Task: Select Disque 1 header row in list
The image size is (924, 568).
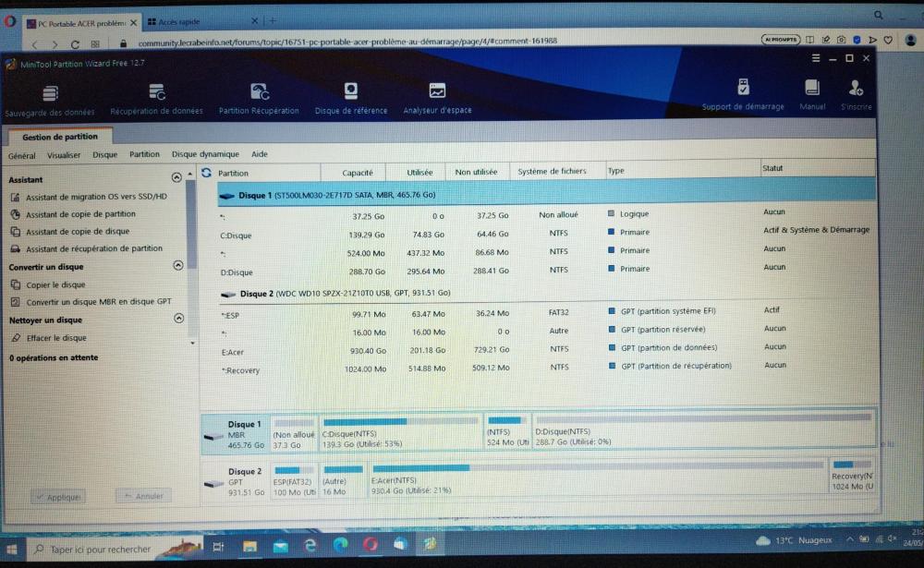Action: (x=546, y=195)
